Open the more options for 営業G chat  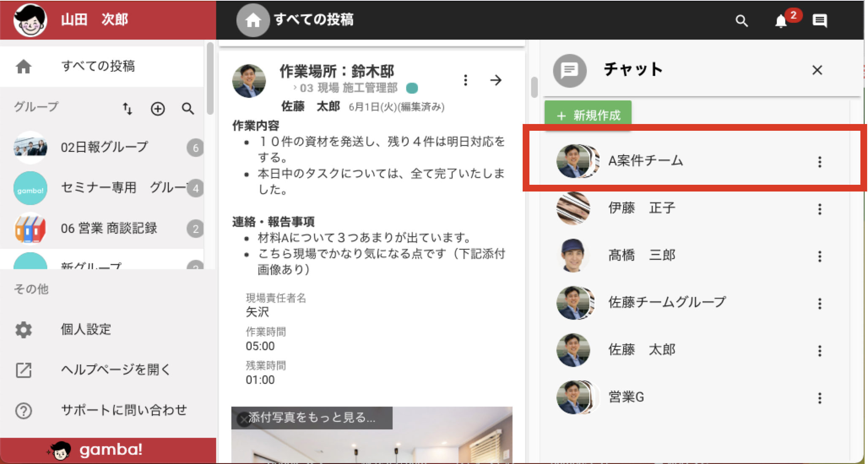click(819, 398)
